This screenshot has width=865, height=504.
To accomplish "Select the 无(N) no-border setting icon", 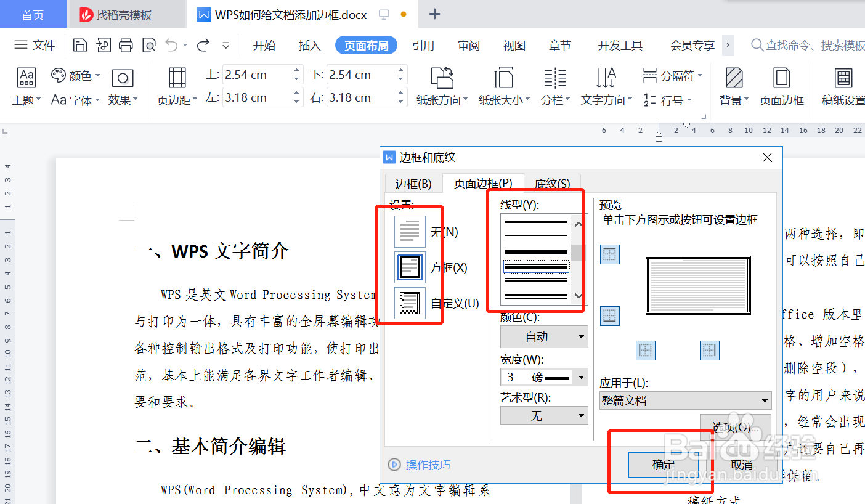I will coord(410,232).
